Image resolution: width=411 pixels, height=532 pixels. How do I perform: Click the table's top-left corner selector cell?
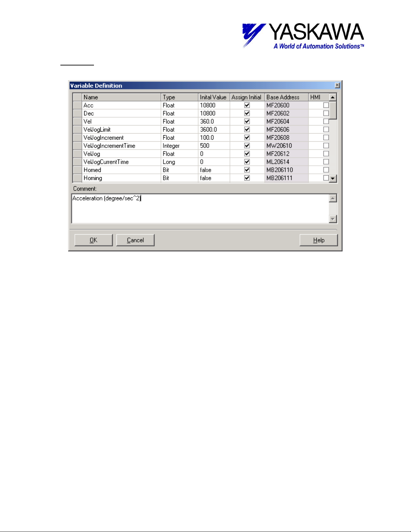point(78,97)
